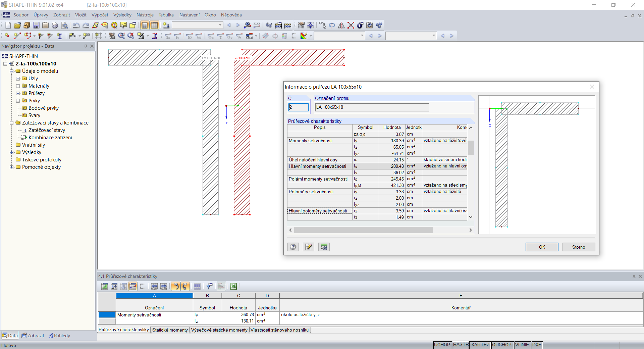Expand the Výsledky tree node
The width and height of the screenshot is (644, 349).
pyautogui.click(x=12, y=152)
